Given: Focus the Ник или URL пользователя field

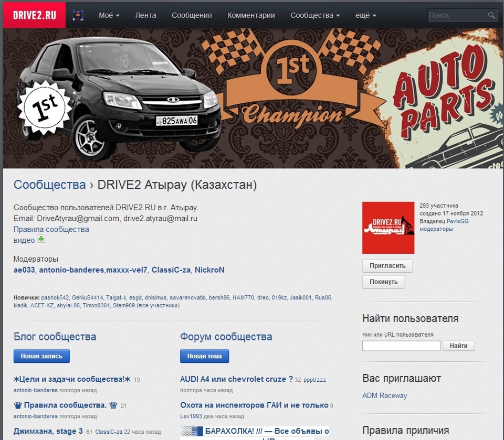Looking at the screenshot, I should [x=401, y=346].
